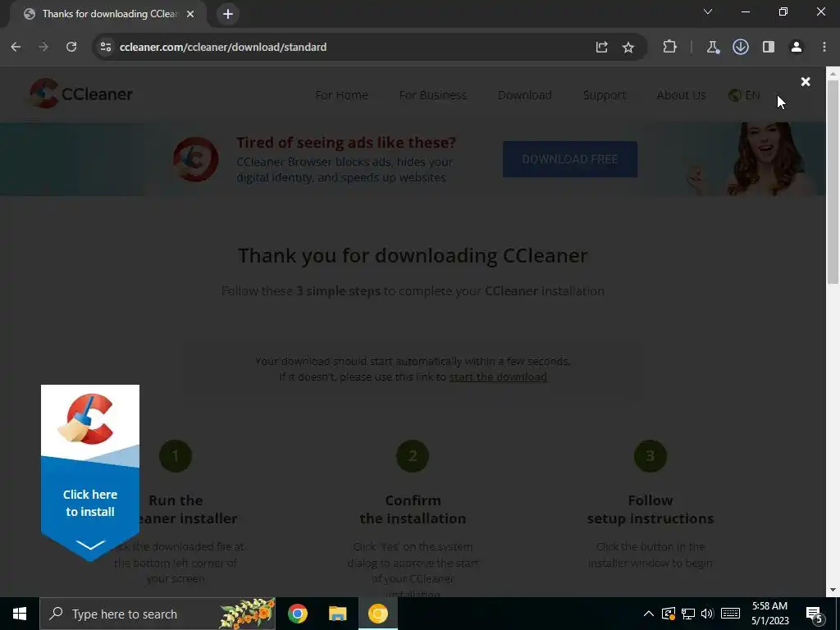The image size is (840, 630).
Task: Click the address bar URL
Action: click(223, 47)
